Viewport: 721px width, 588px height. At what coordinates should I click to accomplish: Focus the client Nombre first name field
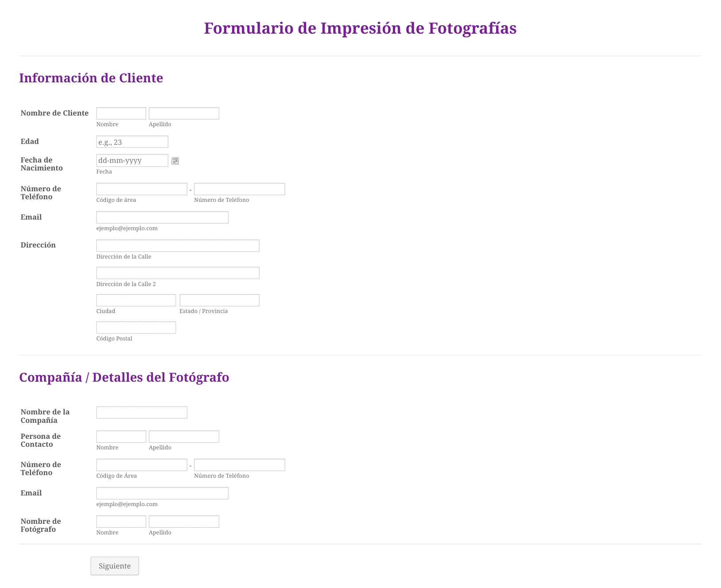point(121,113)
